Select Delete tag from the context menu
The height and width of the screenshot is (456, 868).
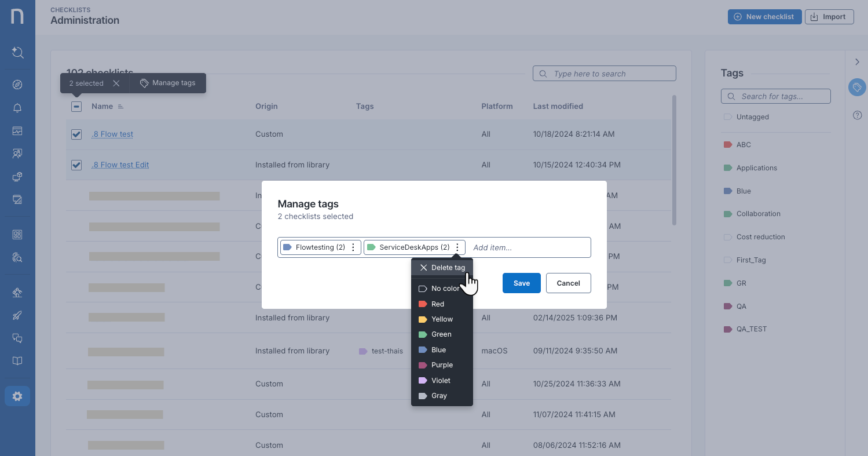click(x=442, y=267)
